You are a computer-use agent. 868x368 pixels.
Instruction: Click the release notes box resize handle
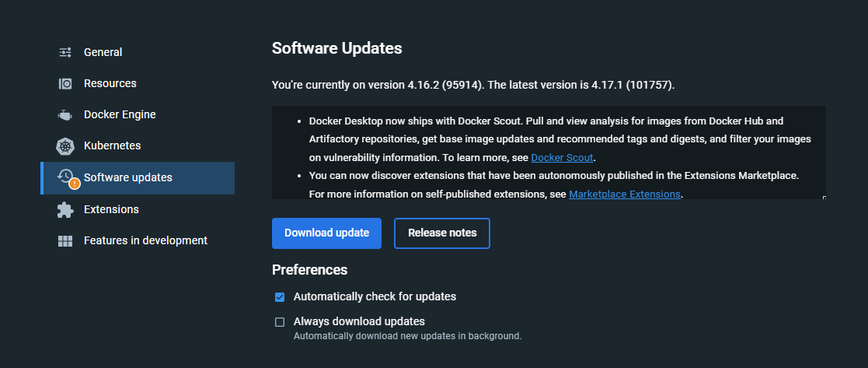[x=824, y=198]
